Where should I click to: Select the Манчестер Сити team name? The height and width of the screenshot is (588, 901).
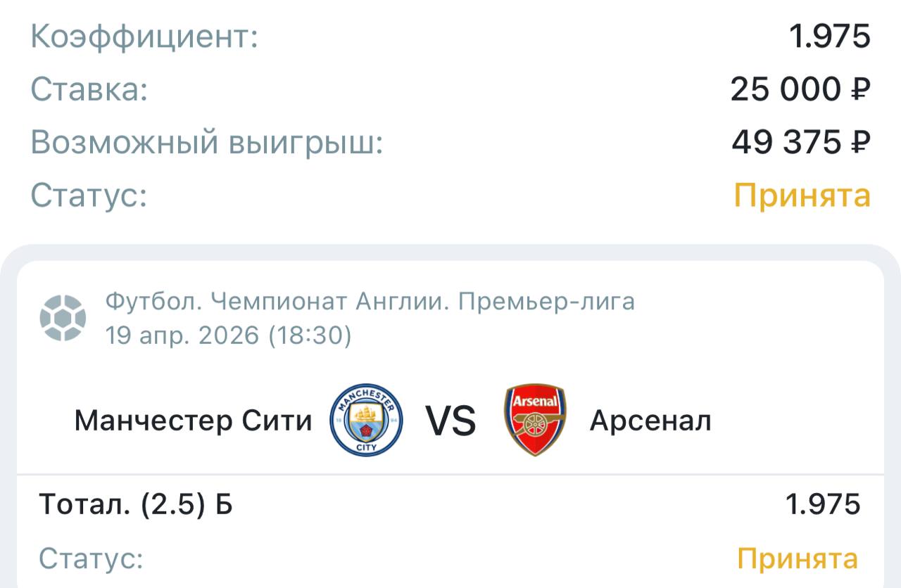[x=193, y=421]
